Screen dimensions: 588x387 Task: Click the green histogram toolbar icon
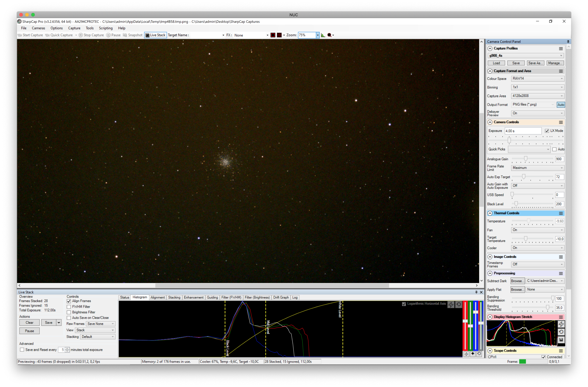click(323, 35)
